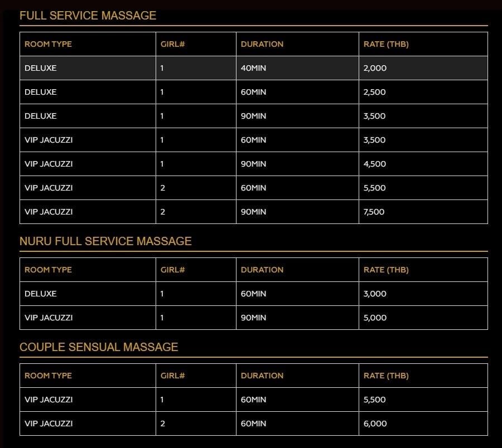Click the 2,500 rate cell
The image size is (502, 448).
click(x=375, y=92)
